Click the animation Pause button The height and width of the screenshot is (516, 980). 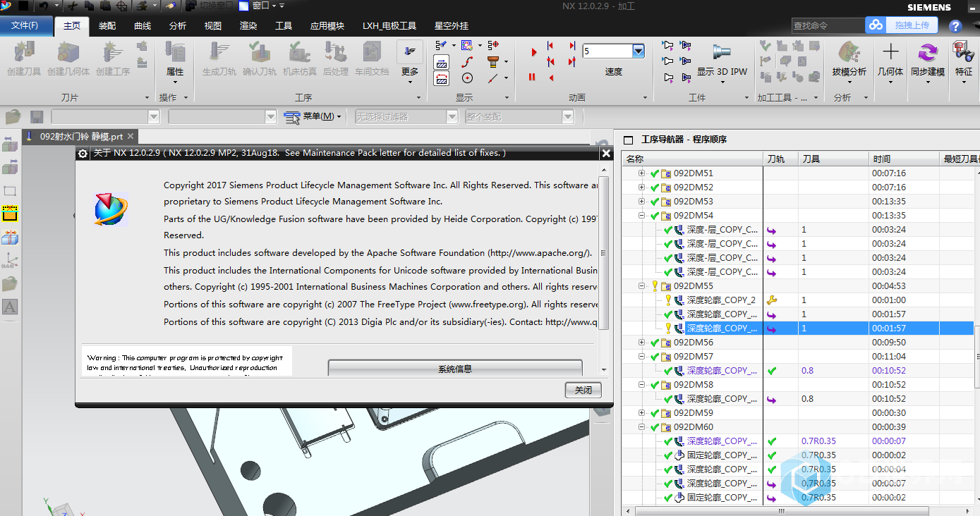pyautogui.click(x=532, y=78)
